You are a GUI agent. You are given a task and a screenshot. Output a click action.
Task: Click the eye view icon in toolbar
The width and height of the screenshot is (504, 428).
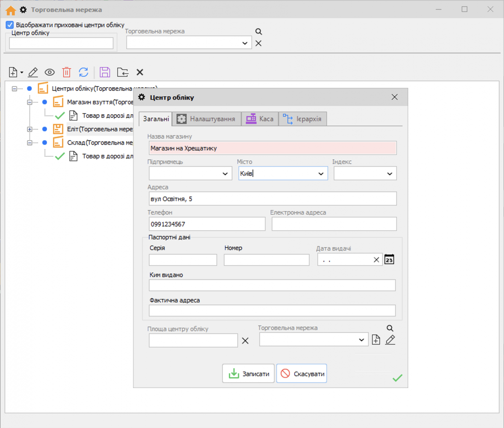pyautogui.click(x=50, y=72)
